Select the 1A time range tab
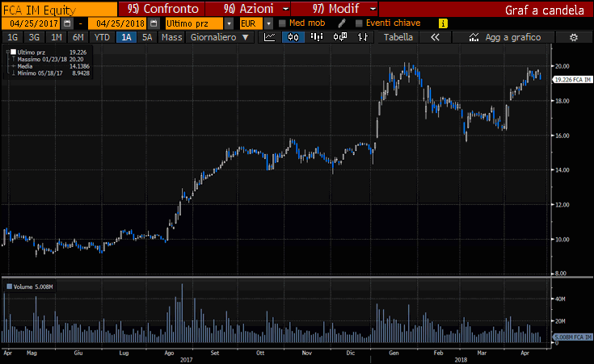Image resolution: width=594 pixels, height=364 pixels. 126,37
